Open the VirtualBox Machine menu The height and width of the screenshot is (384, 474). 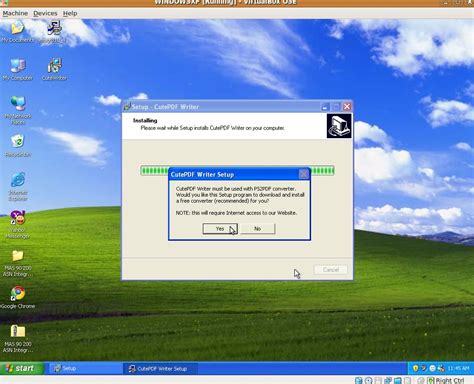click(x=15, y=13)
